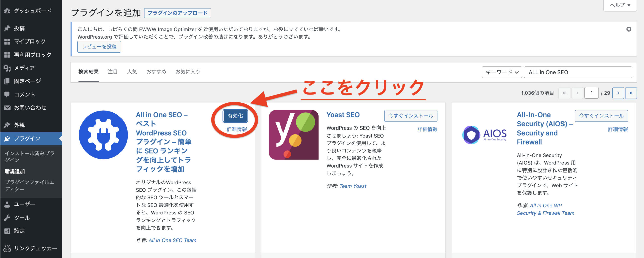Switch to the おすすめ tab
Image resolution: width=644 pixels, height=258 pixels.
click(x=156, y=72)
